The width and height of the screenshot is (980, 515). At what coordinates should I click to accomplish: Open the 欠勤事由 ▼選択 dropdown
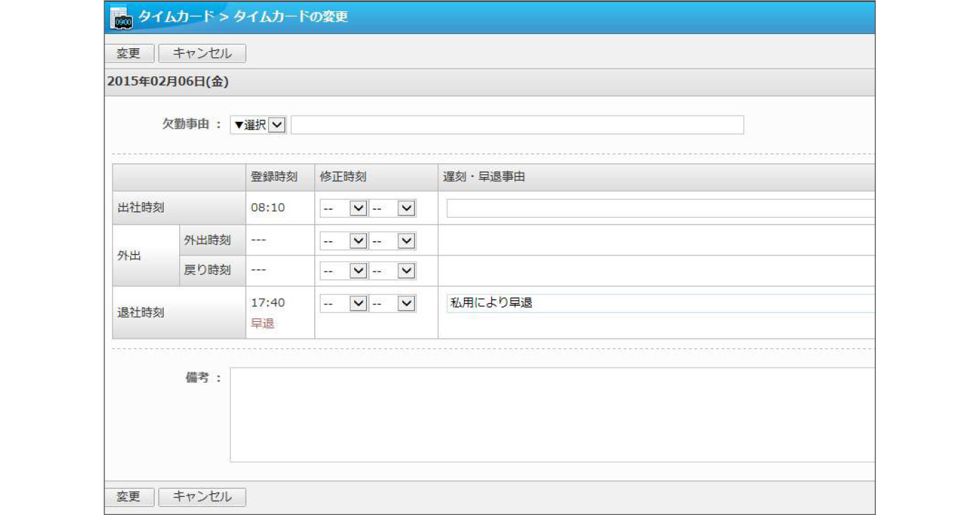pos(258,125)
